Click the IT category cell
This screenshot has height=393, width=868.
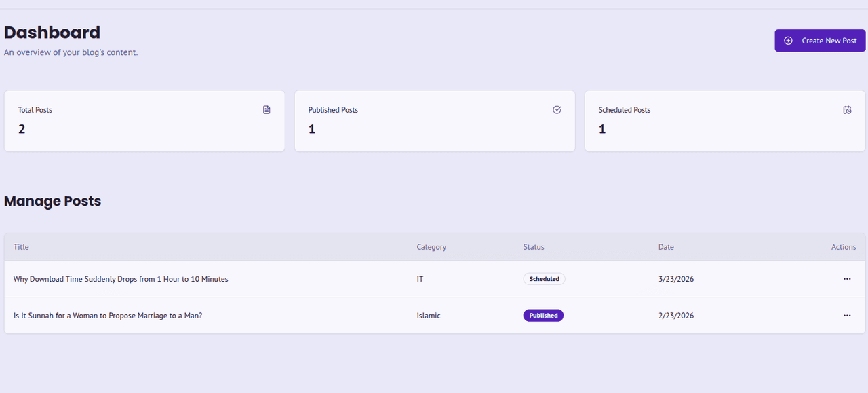point(420,279)
